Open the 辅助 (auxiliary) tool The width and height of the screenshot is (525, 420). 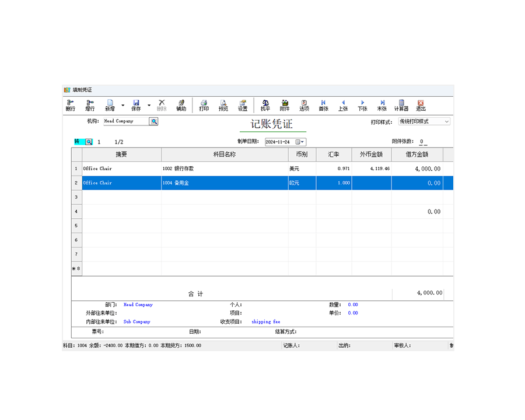tap(181, 105)
